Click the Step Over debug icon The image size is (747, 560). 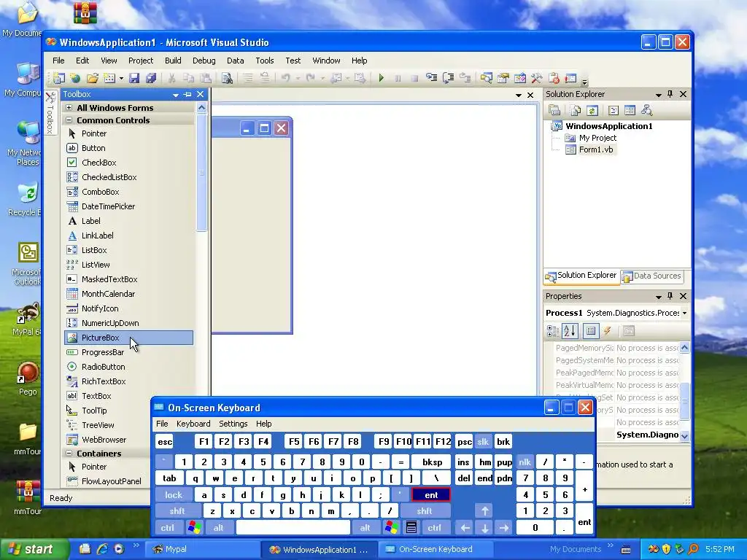[449, 77]
